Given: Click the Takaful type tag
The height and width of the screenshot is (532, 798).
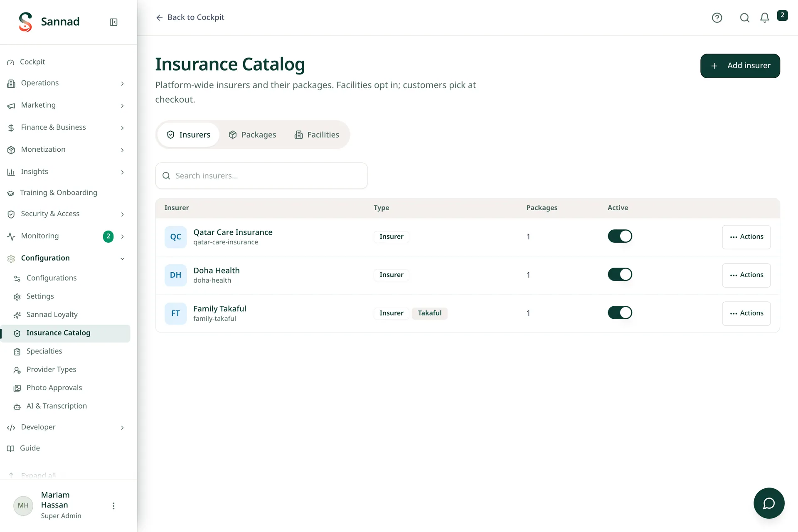Looking at the screenshot, I should [429, 313].
